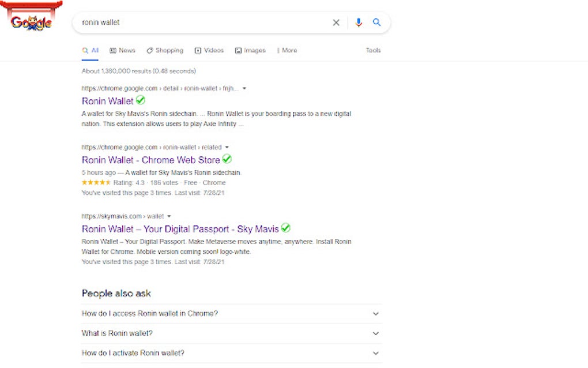
Task: Clear the search query with the X icon
Action: pyautogui.click(x=336, y=22)
